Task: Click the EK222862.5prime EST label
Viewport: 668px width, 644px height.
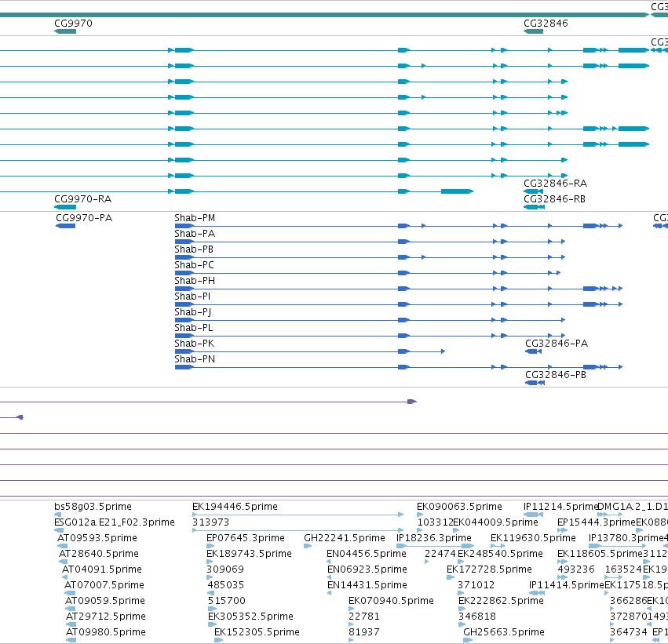Action: [501, 601]
